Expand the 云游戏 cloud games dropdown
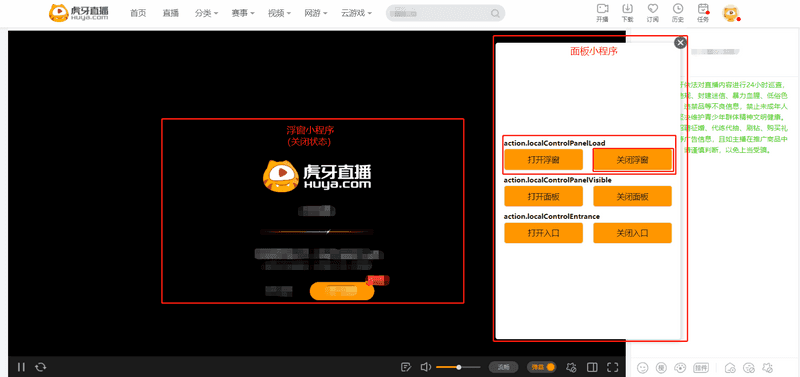The image size is (800, 377). point(356,13)
